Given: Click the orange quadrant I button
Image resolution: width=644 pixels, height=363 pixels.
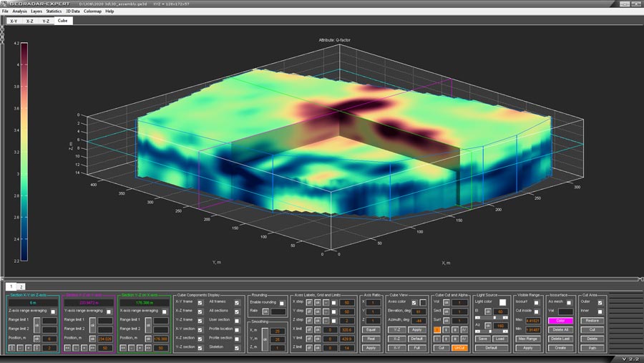Looking at the screenshot, I should click(x=436, y=329).
